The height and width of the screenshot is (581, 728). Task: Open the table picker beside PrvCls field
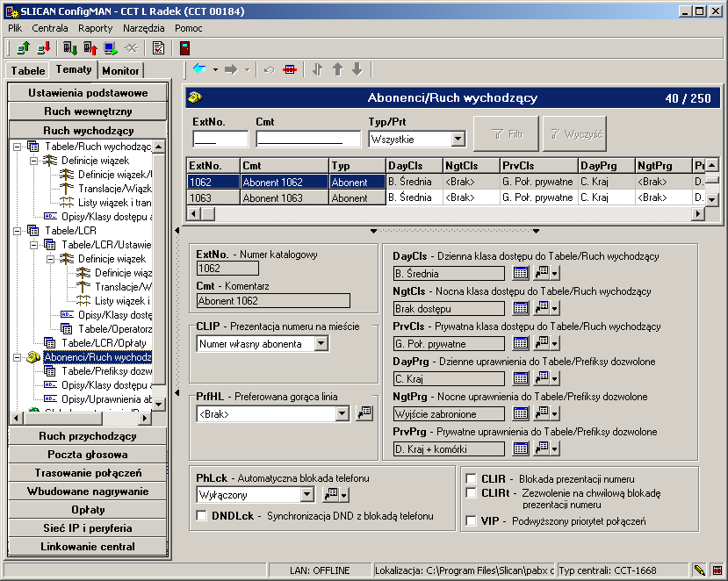521,343
